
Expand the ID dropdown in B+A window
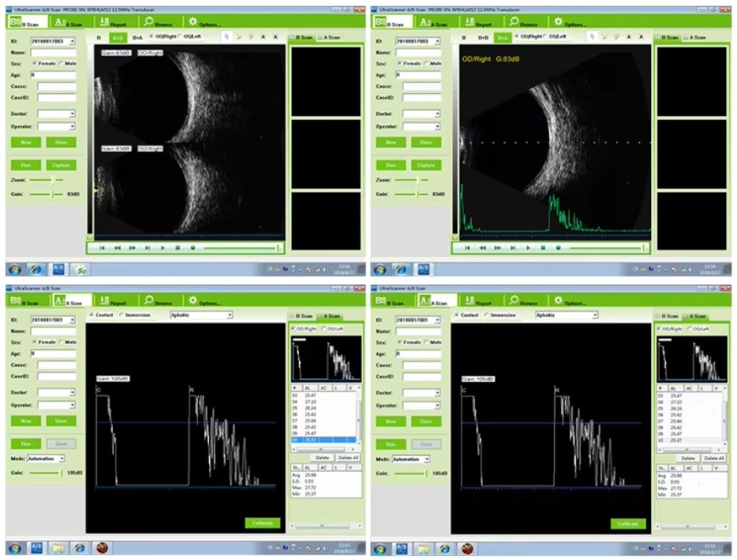tap(438, 41)
